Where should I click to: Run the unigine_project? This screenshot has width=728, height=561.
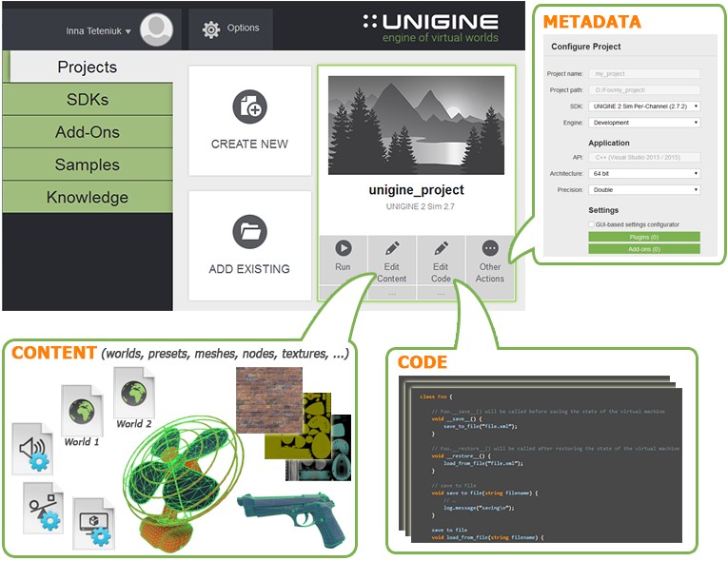343,248
